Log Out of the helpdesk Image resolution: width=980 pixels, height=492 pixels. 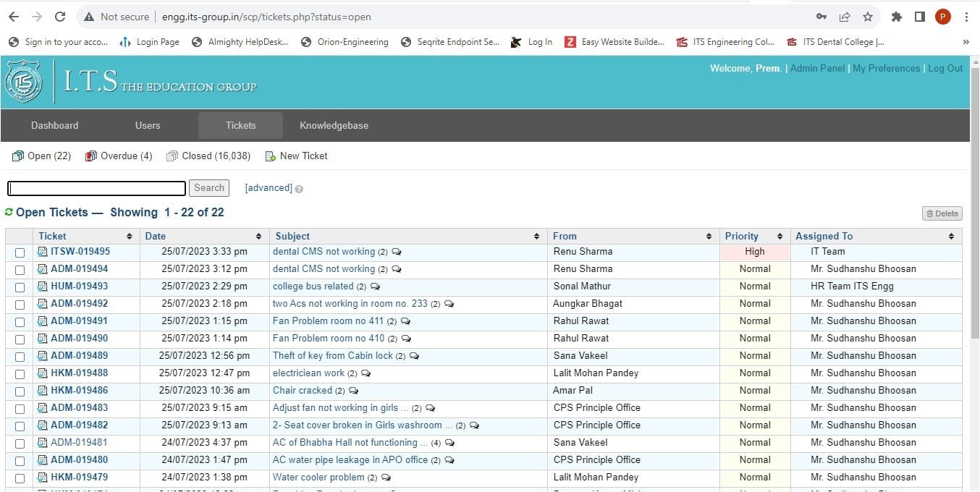pos(945,68)
